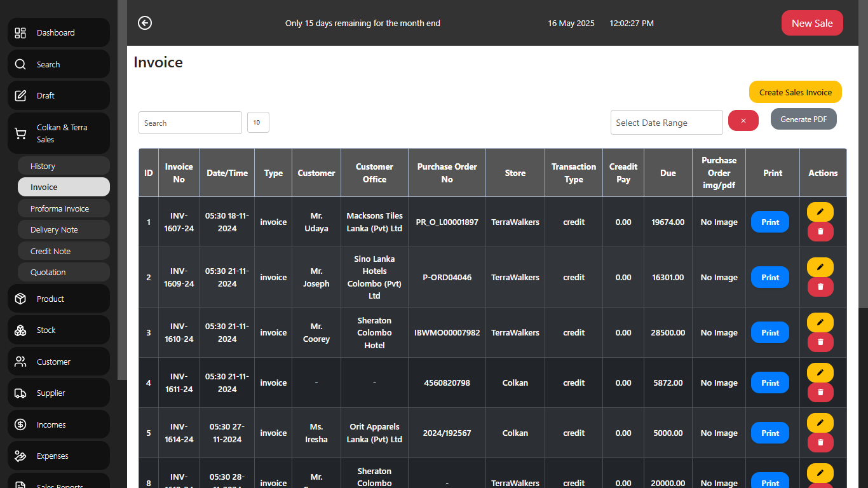
Task: Edit invoice INV-1614-24 with pencil icon
Action: click(x=820, y=423)
